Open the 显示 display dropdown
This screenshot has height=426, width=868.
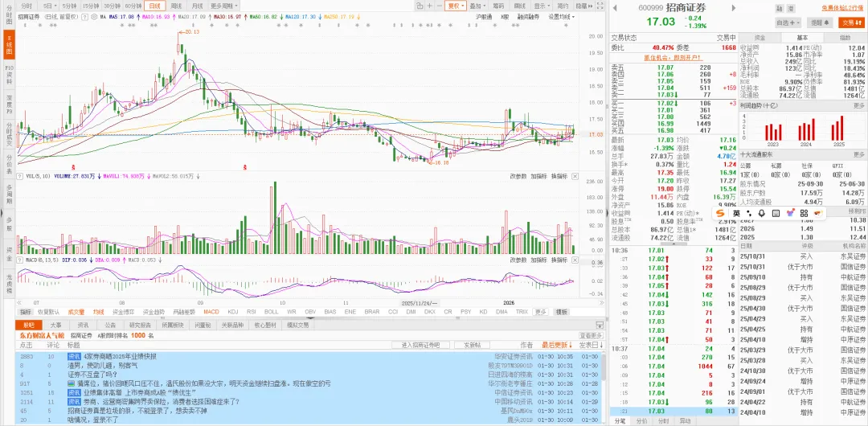click(542, 6)
